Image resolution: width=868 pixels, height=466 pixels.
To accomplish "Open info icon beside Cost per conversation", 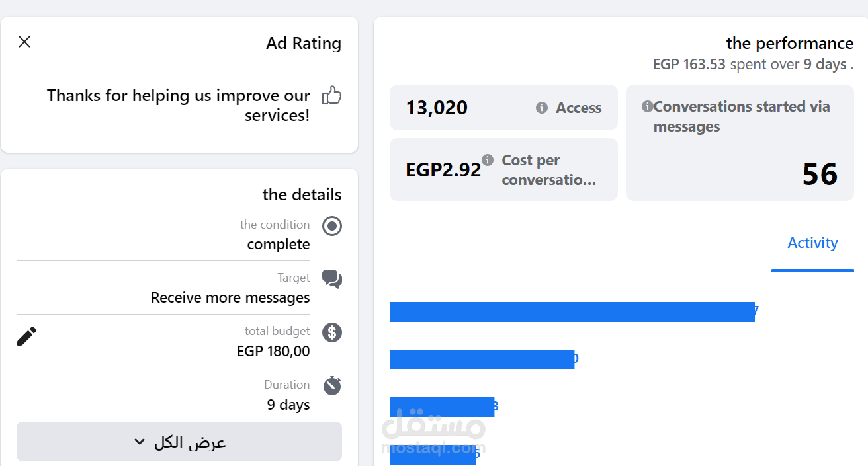I will point(488,159).
